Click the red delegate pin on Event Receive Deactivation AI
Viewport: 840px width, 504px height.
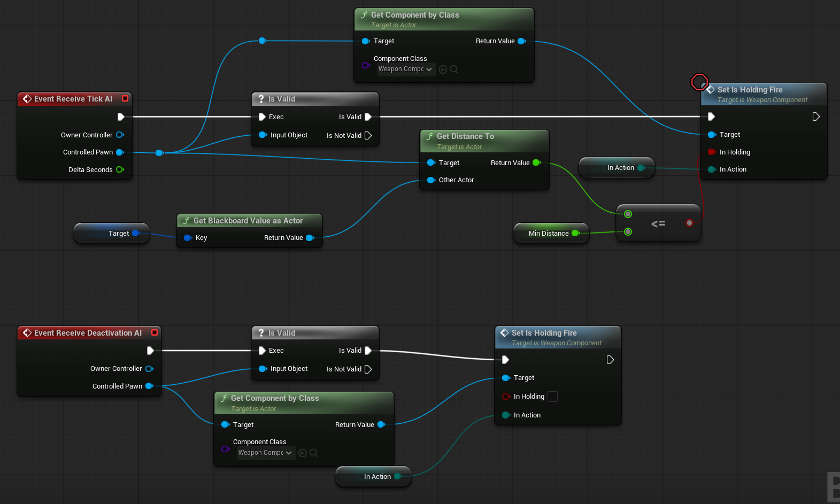(x=155, y=332)
